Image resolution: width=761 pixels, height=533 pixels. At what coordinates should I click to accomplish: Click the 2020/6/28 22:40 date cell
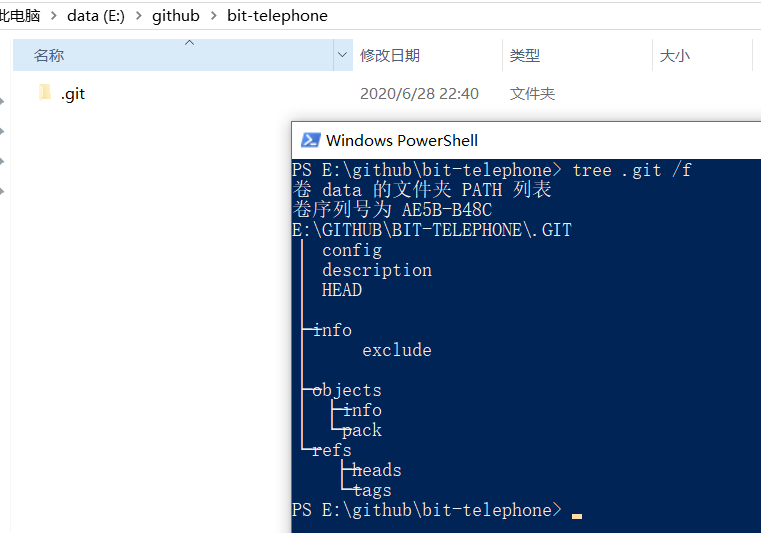[x=419, y=93]
